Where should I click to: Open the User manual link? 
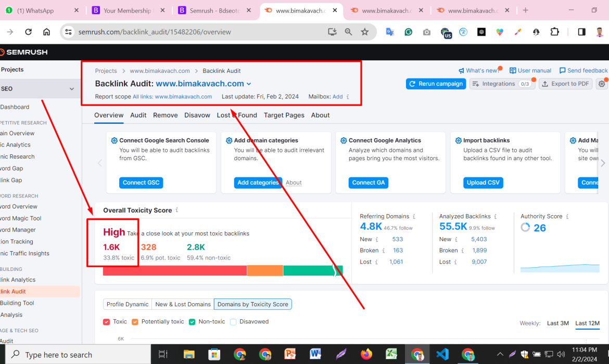point(530,71)
